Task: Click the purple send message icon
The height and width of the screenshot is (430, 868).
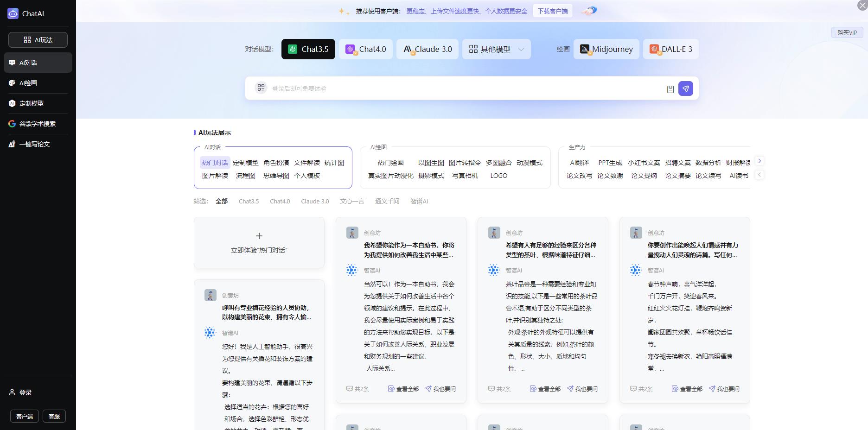Action: pyautogui.click(x=685, y=89)
